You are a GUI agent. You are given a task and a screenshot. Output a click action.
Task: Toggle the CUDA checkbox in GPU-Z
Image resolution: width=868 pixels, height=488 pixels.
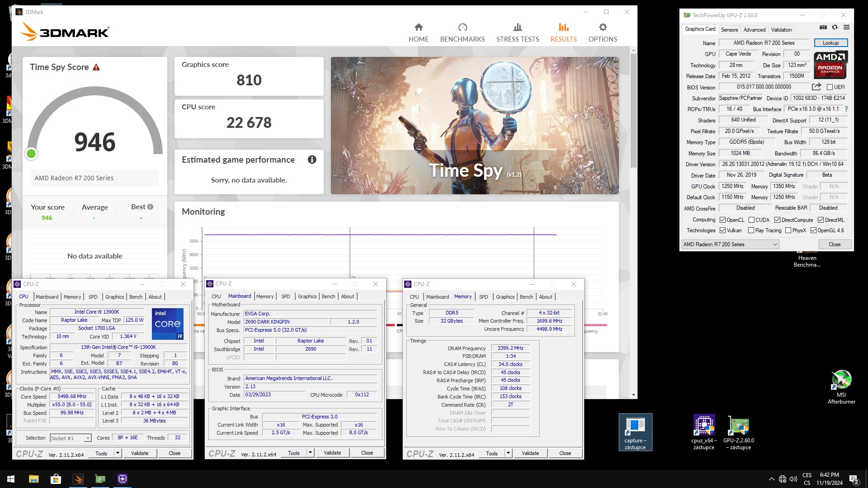pyautogui.click(x=751, y=220)
